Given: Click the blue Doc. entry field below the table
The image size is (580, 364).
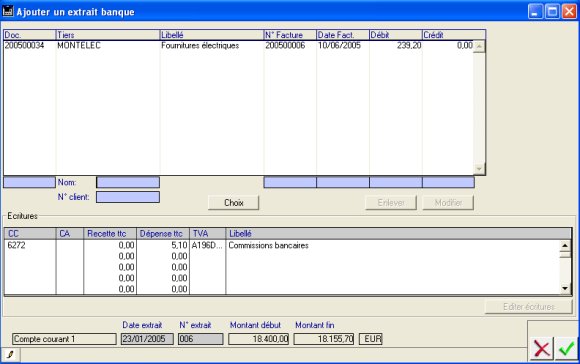Looking at the screenshot, I should point(29,182).
